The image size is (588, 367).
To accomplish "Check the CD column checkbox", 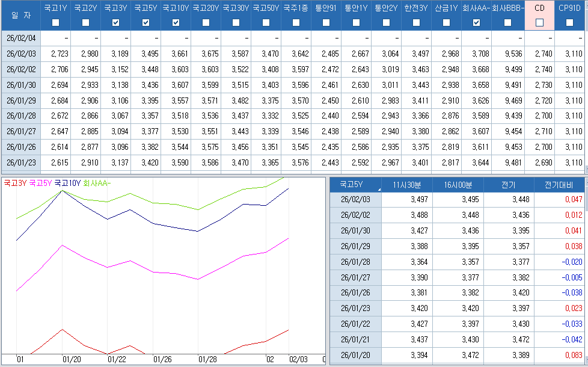I will 539,23.
